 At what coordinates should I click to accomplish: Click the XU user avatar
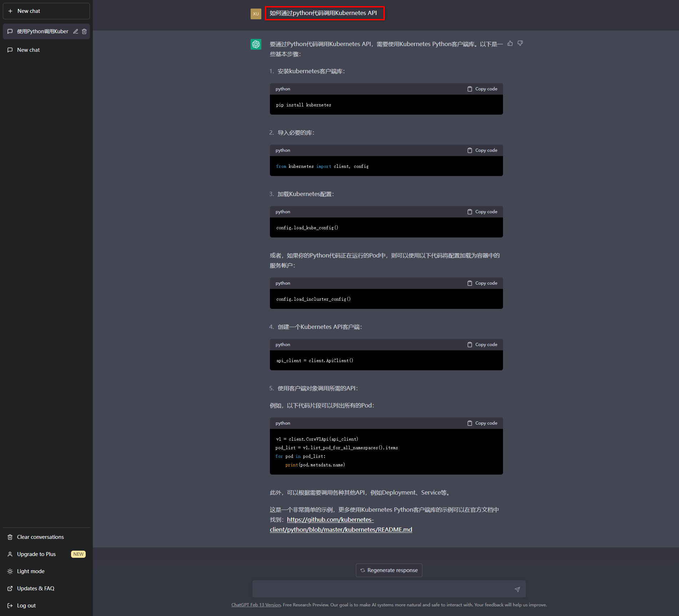(x=256, y=14)
